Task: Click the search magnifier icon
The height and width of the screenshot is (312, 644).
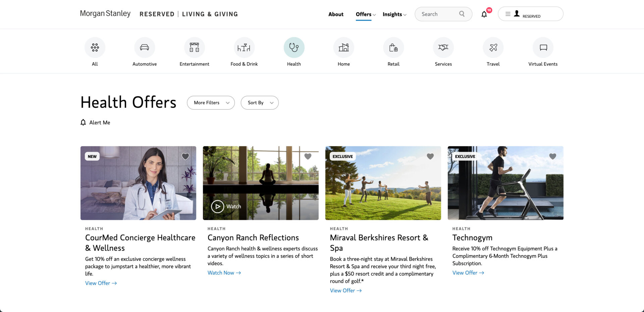Action: tap(462, 14)
